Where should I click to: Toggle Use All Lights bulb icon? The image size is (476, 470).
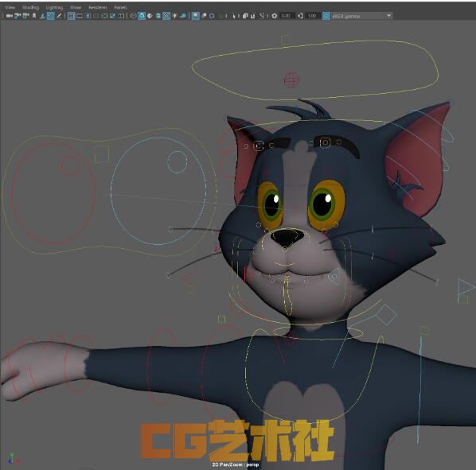tap(174, 16)
